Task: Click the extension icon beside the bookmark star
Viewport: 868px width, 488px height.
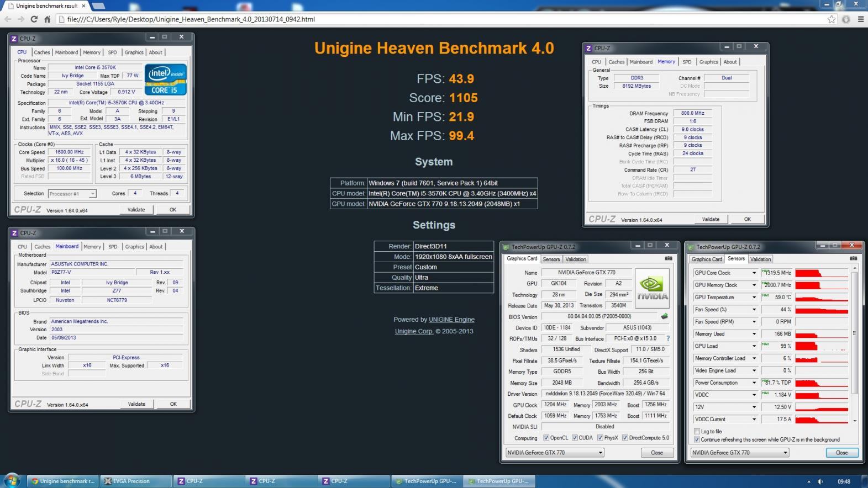Action: tap(846, 19)
